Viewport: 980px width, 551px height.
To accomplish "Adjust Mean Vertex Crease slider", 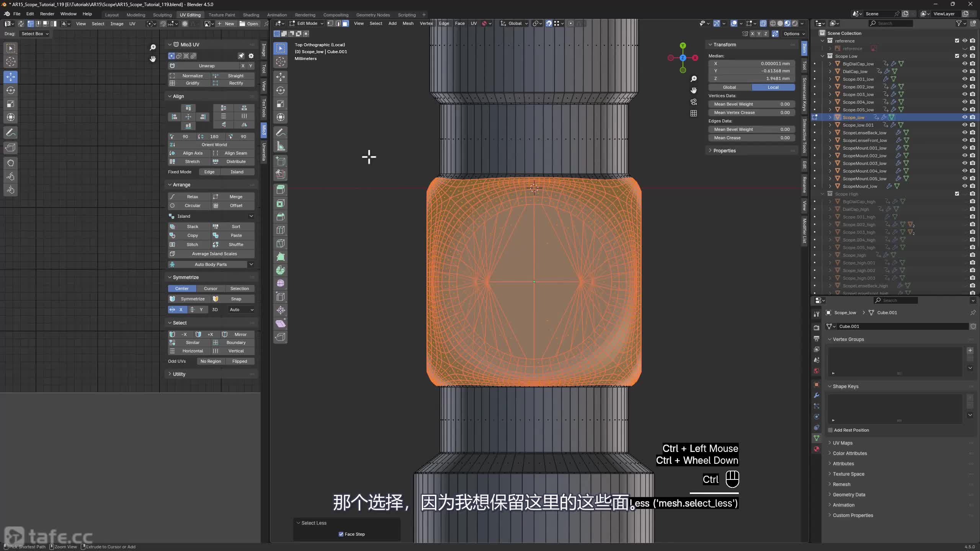I will pos(752,112).
